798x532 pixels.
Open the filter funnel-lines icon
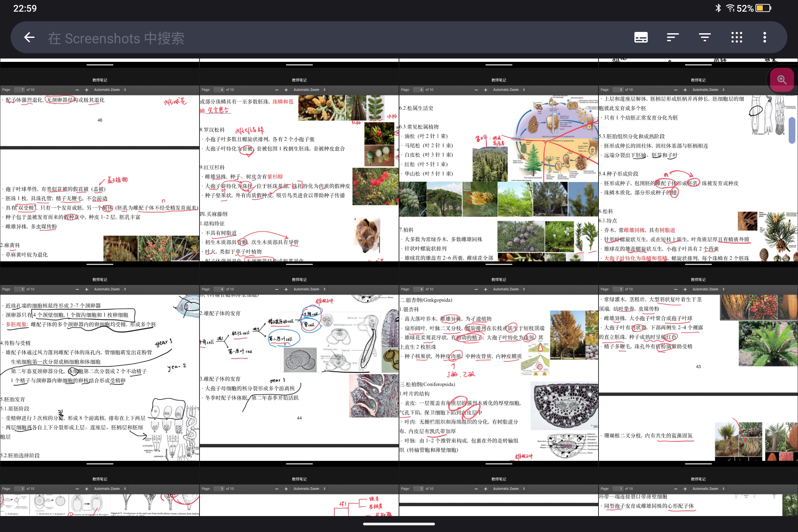click(705, 37)
